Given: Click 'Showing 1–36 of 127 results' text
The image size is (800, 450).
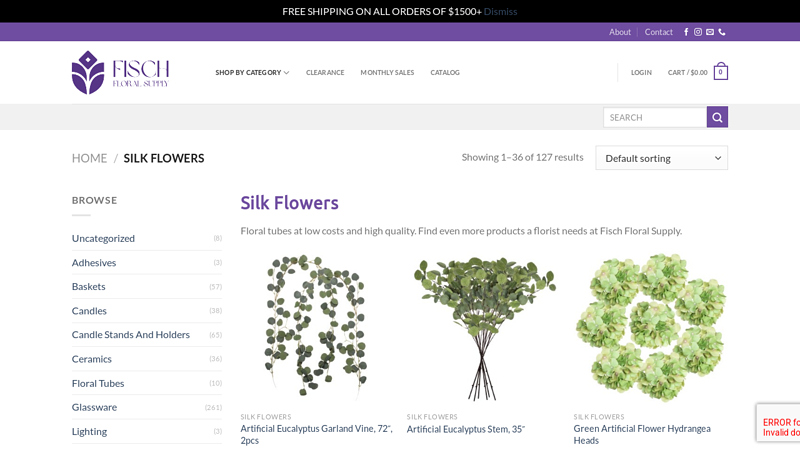Looking at the screenshot, I should coord(522,157).
